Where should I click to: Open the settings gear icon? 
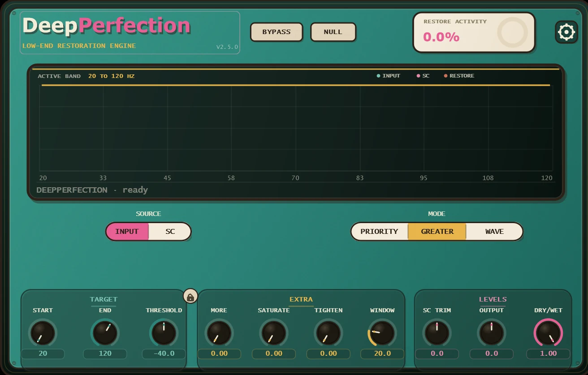click(566, 32)
